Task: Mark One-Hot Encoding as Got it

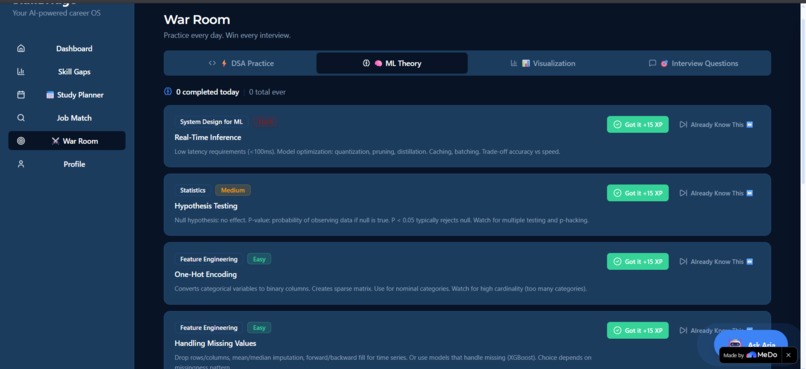Action: 637,262
